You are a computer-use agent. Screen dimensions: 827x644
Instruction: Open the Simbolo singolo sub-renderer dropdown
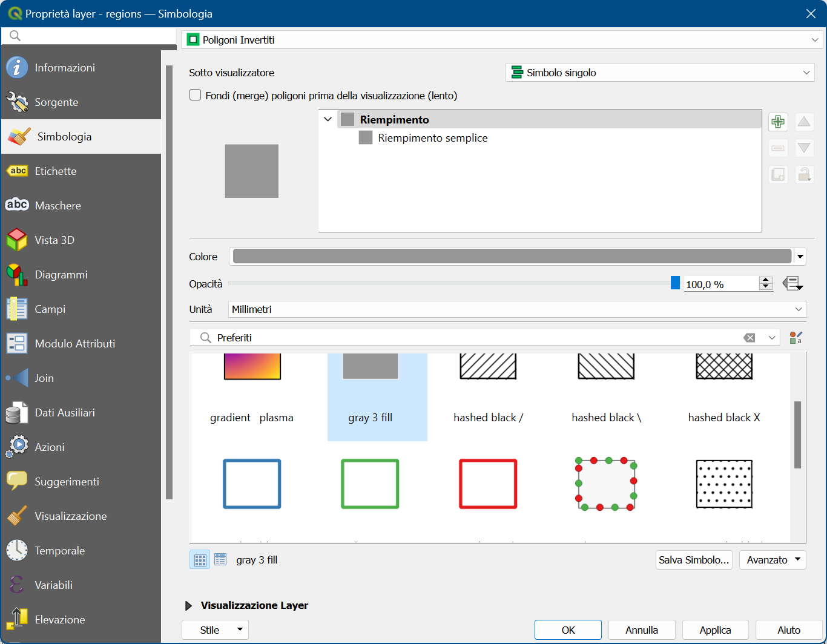tap(660, 73)
